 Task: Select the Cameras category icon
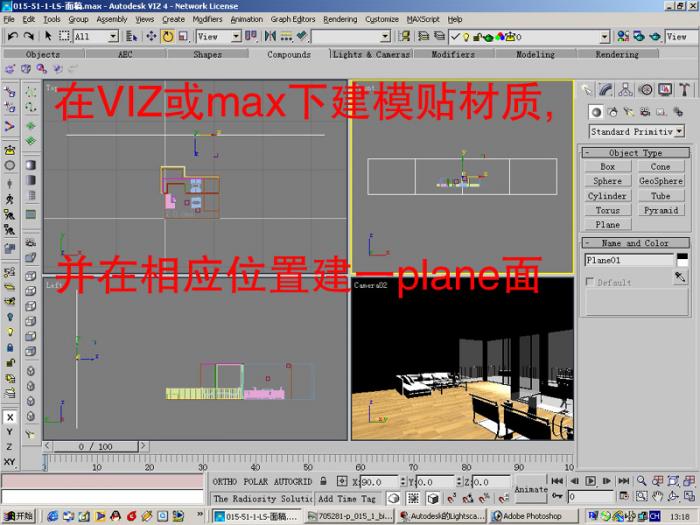click(x=645, y=112)
